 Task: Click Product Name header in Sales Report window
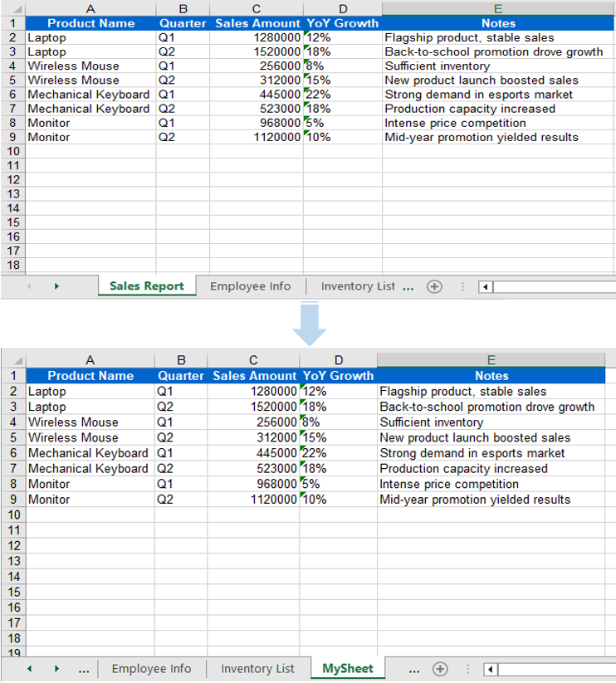[x=90, y=23]
